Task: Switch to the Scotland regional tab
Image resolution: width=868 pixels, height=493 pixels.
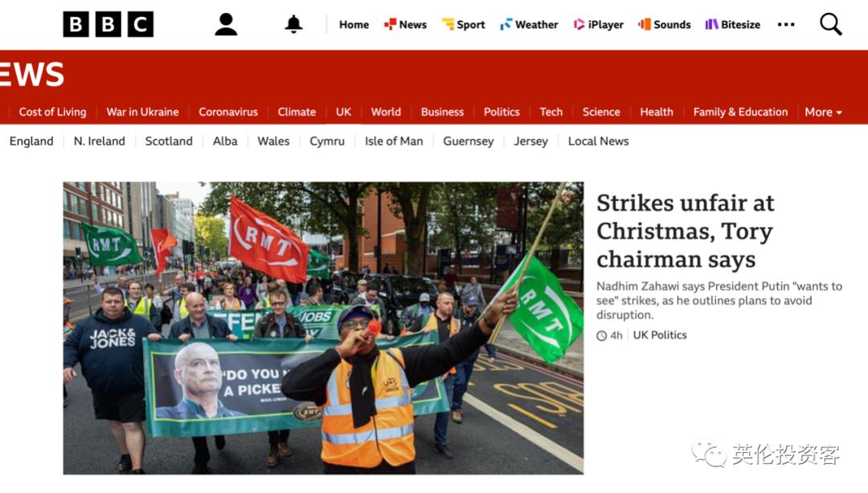Action: (x=169, y=142)
